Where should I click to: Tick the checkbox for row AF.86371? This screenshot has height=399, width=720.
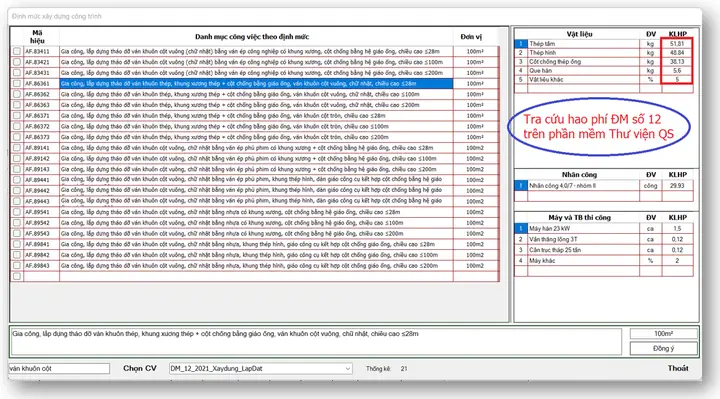17,115
